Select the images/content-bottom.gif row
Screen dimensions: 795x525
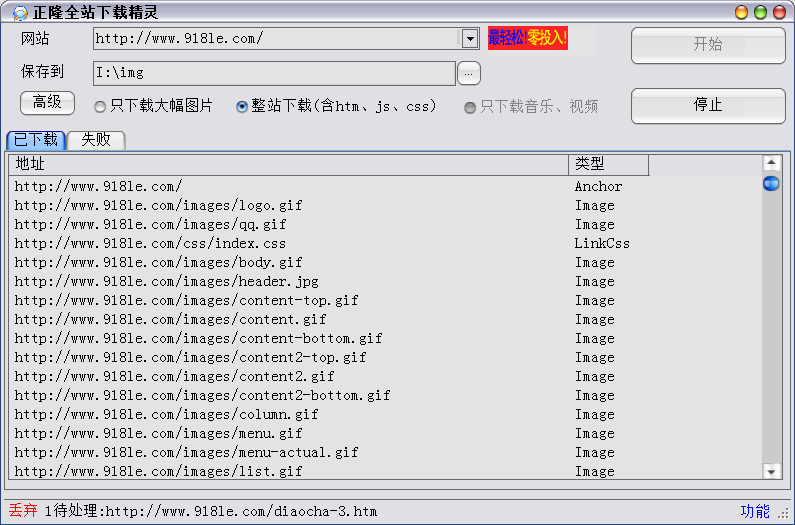(385, 338)
